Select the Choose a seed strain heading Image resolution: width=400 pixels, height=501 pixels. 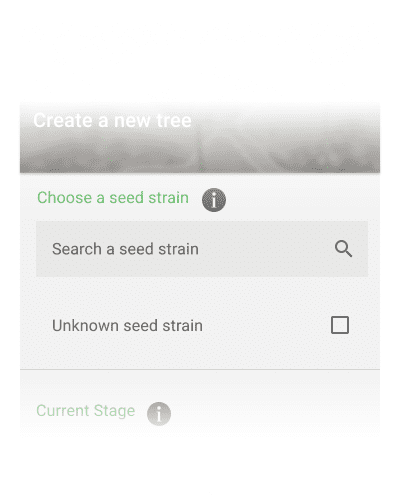pos(113,198)
